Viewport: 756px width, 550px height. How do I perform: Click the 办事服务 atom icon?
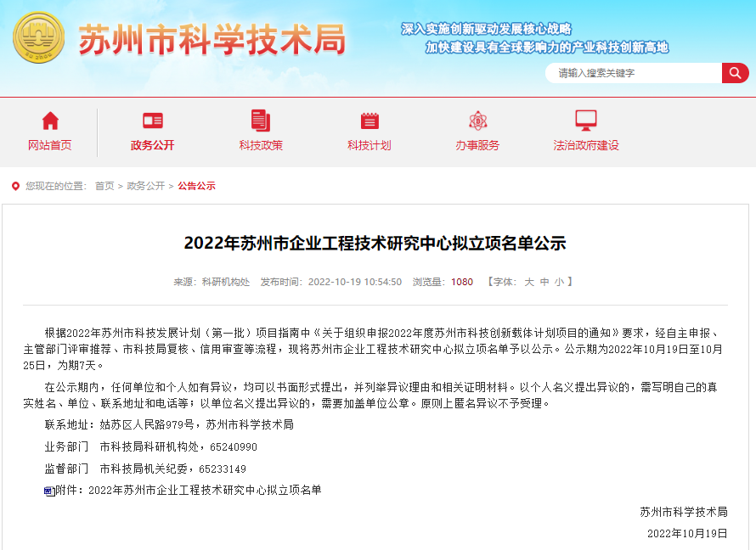click(477, 121)
